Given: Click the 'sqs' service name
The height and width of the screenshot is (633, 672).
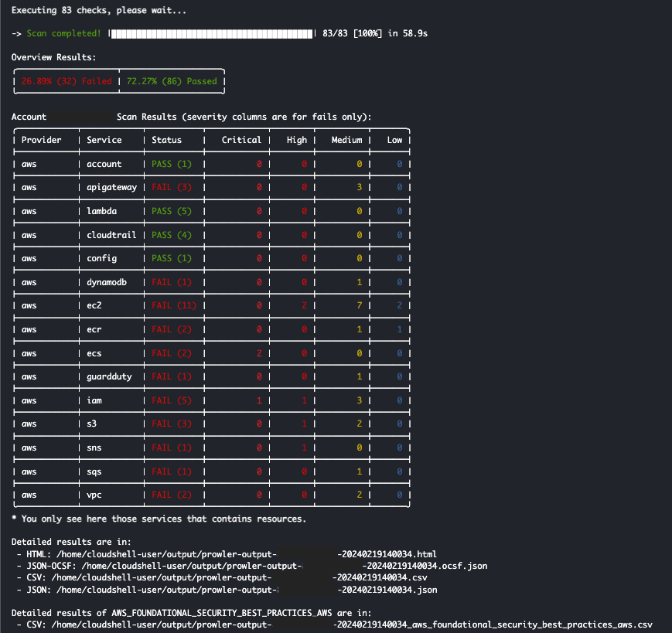Looking at the screenshot, I should (94, 472).
